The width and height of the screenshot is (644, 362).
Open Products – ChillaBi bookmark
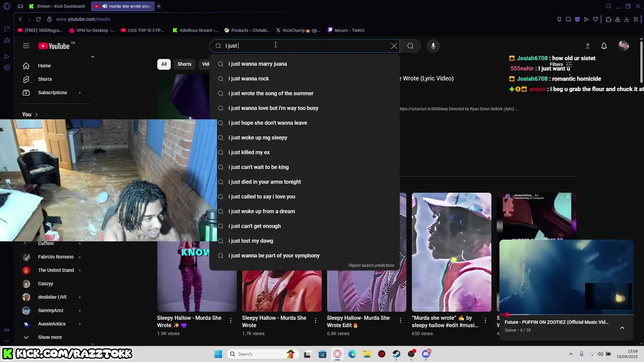[247, 30]
